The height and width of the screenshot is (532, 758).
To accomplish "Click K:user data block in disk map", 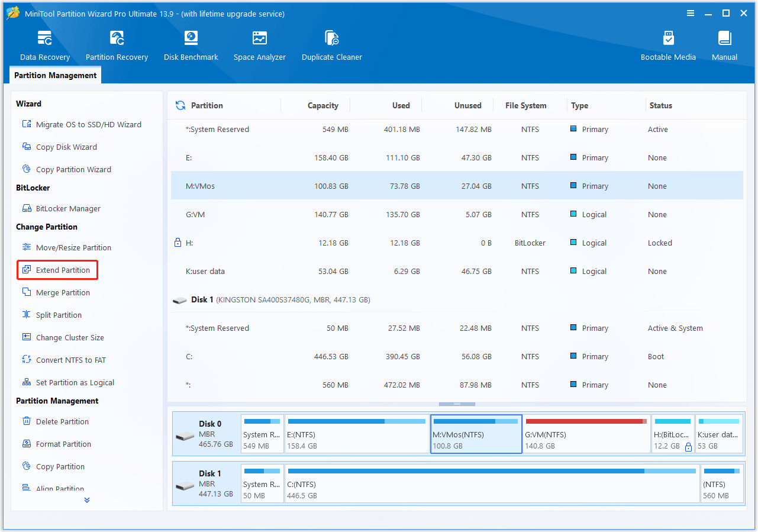I will click(719, 434).
